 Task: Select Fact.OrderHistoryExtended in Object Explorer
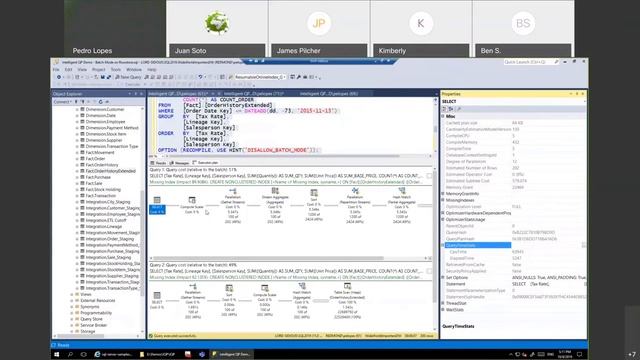click(x=110, y=171)
